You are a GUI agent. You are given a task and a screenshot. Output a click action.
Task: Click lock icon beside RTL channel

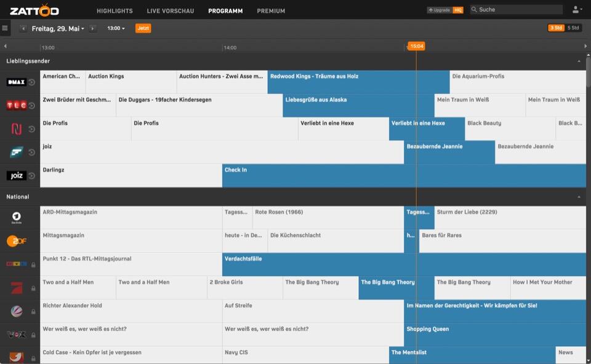click(x=33, y=264)
